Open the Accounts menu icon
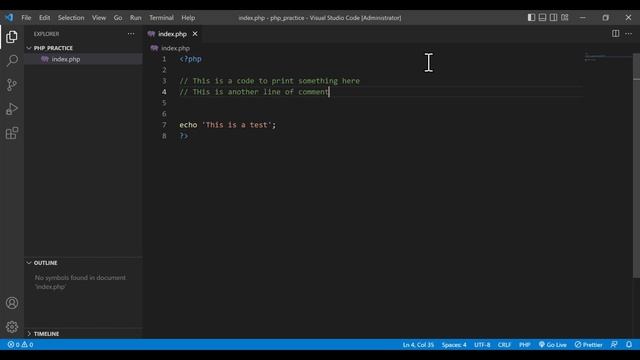Screen dimensions: 640x360 (12, 303)
